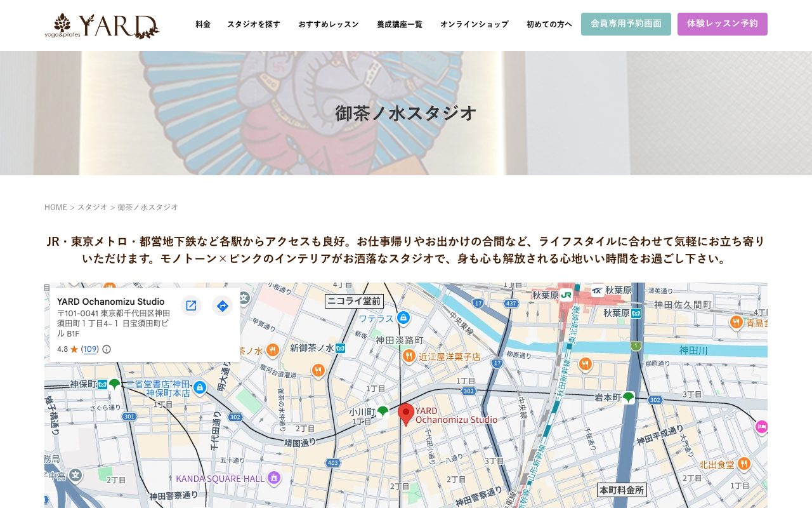The image size is (812, 508).
Task: Open the 109 reviews link
Action: (90, 349)
